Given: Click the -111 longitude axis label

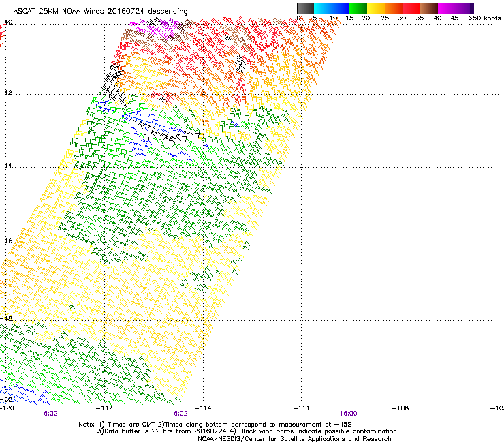Looking at the screenshot, I should [x=302, y=408].
